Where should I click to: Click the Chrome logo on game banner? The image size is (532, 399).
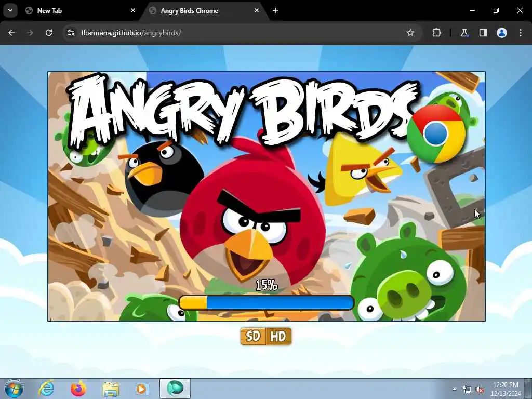tap(436, 134)
